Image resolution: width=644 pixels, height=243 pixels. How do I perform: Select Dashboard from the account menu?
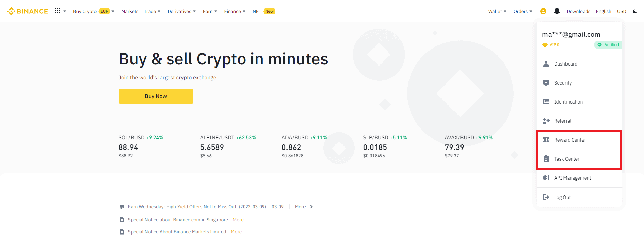click(565, 64)
